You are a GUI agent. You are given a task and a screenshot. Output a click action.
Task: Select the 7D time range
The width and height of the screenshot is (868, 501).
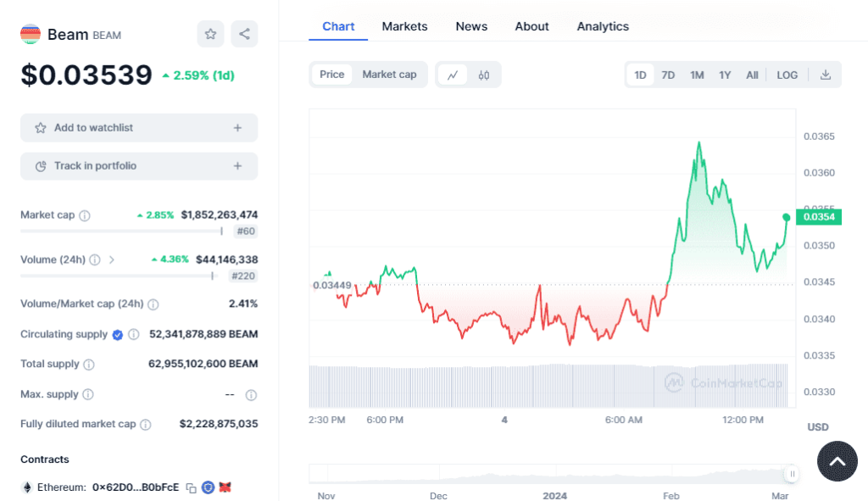point(668,75)
